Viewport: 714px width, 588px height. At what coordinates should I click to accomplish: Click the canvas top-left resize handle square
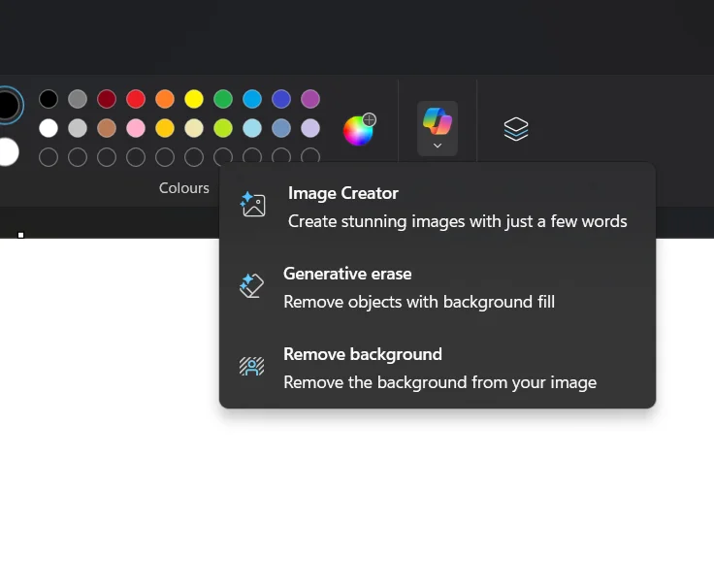point(21,235)
